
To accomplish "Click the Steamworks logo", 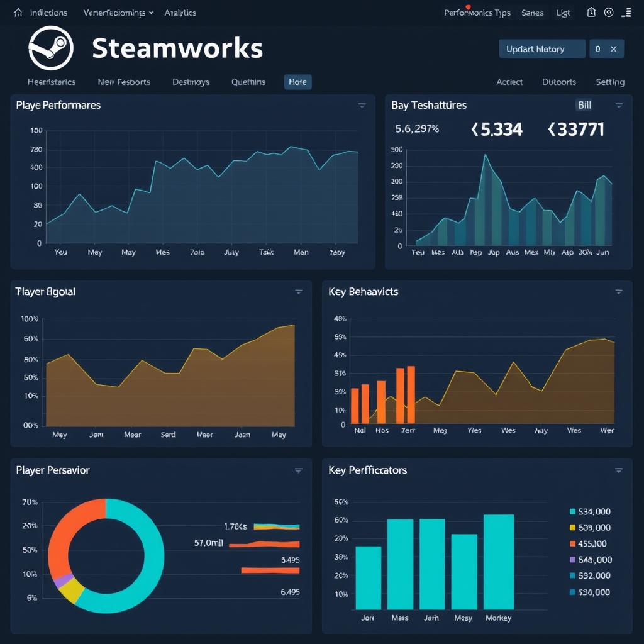I will point(51,48).
